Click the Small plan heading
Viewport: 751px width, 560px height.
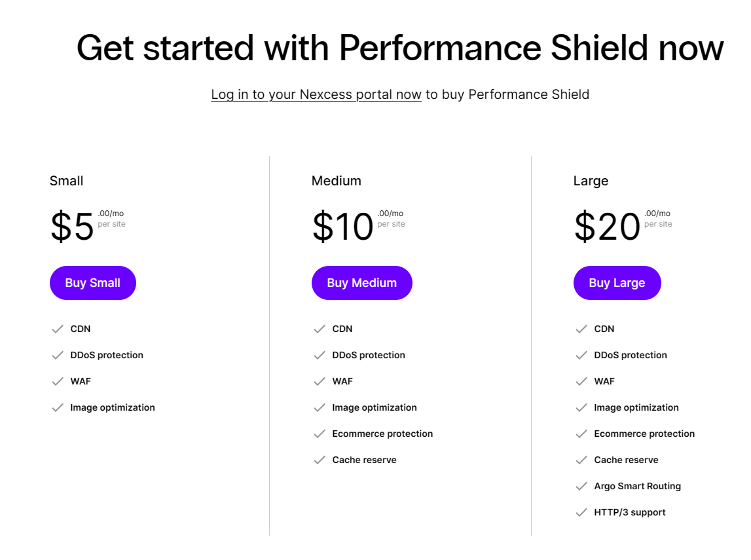67,181
